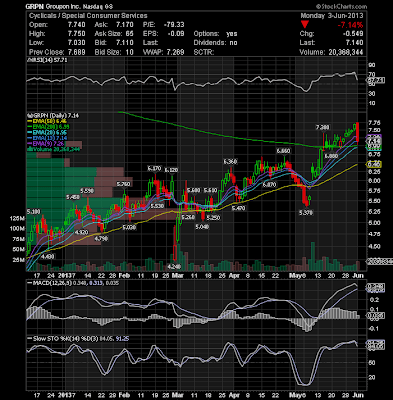Click the EMA(9) legend entry
This screenshot has width=393, height=400.
coord(46,144)
